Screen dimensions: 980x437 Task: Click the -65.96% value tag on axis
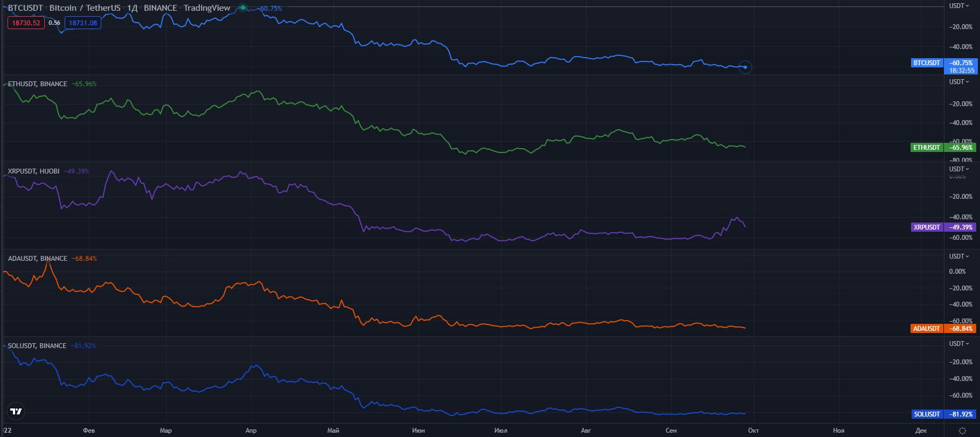click(961, 148)
